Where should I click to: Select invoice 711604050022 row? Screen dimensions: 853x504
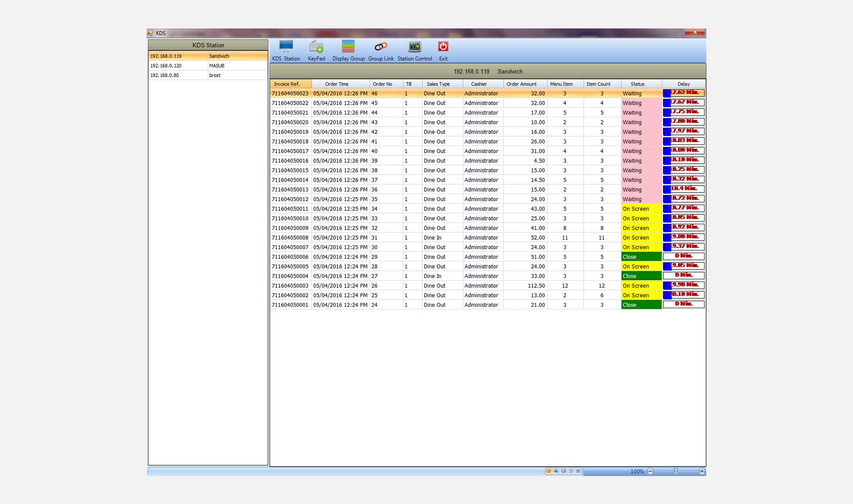[x=487, y=103]
